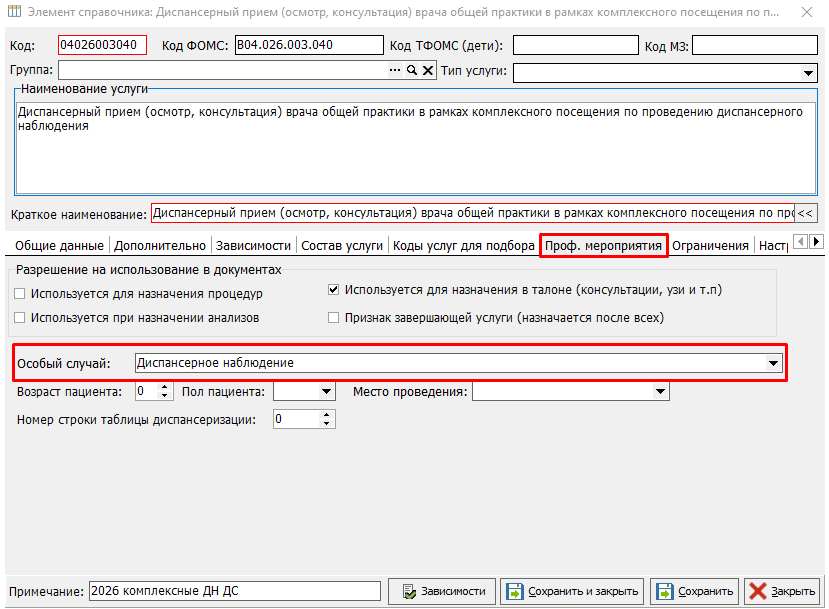Enable 'Используется при назначении анализов' checkbox

20,318
